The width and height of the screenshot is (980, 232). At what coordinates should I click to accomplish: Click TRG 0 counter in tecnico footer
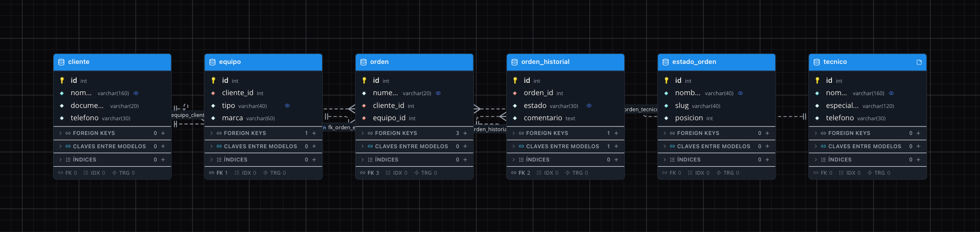coord(879,173)
